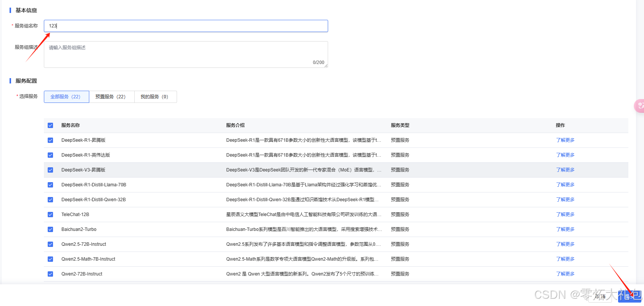Click the Baichuan2-Turbo description text

[x=304, y=229]
